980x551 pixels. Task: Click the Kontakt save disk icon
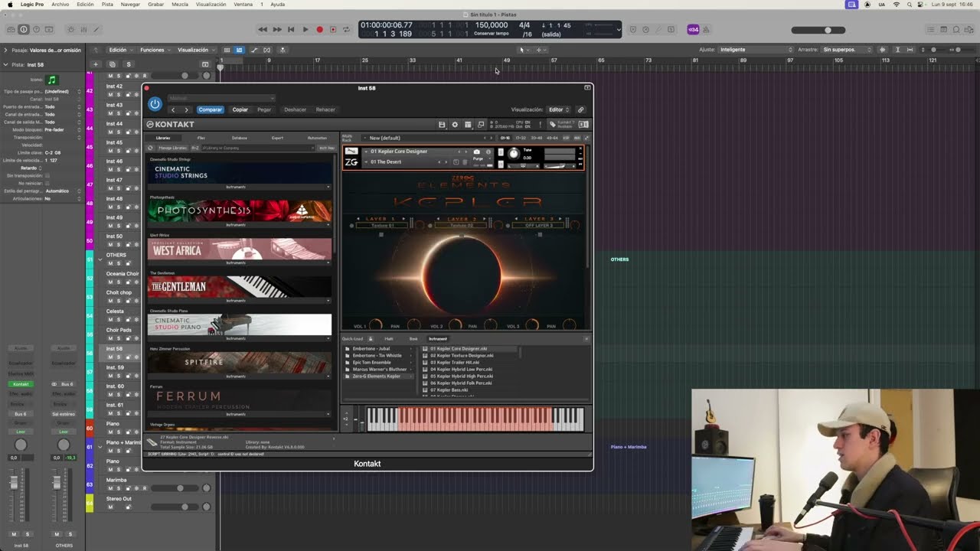(442, 125)
